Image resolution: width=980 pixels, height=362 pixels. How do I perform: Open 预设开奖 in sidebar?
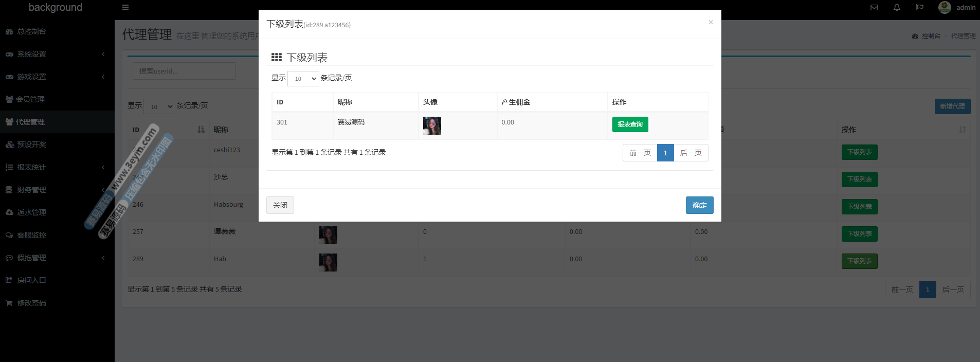point(31,144)
